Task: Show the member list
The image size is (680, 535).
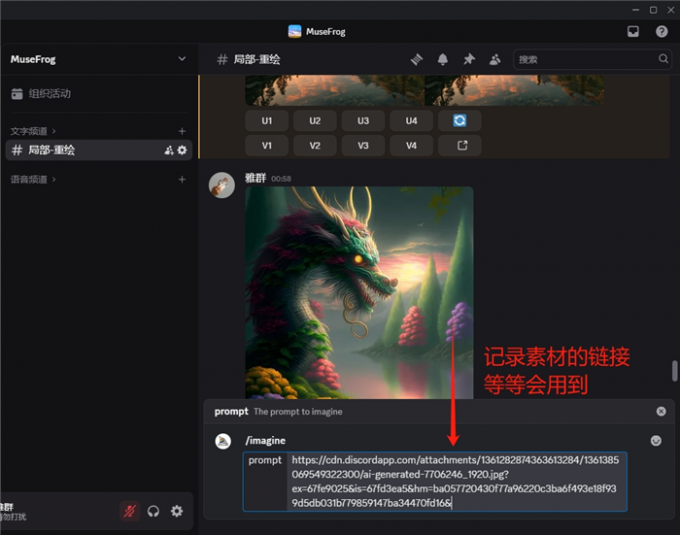Action: 495,59
